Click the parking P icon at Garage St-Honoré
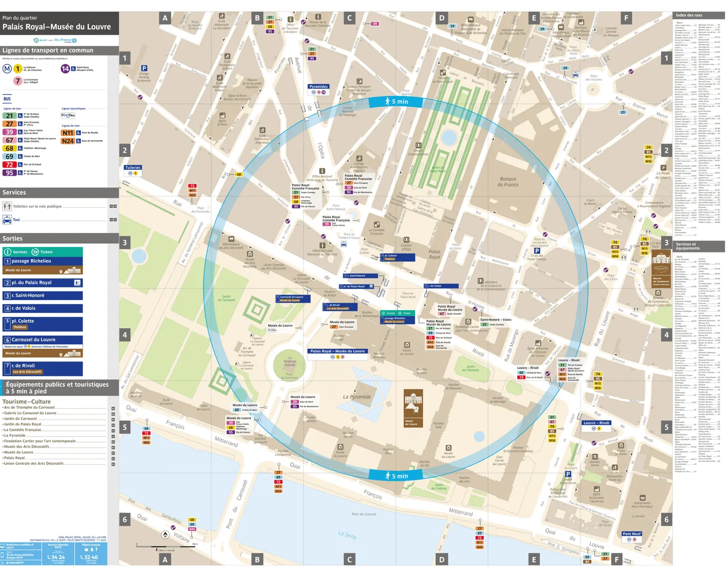728x577 pixels. (144, 68)
